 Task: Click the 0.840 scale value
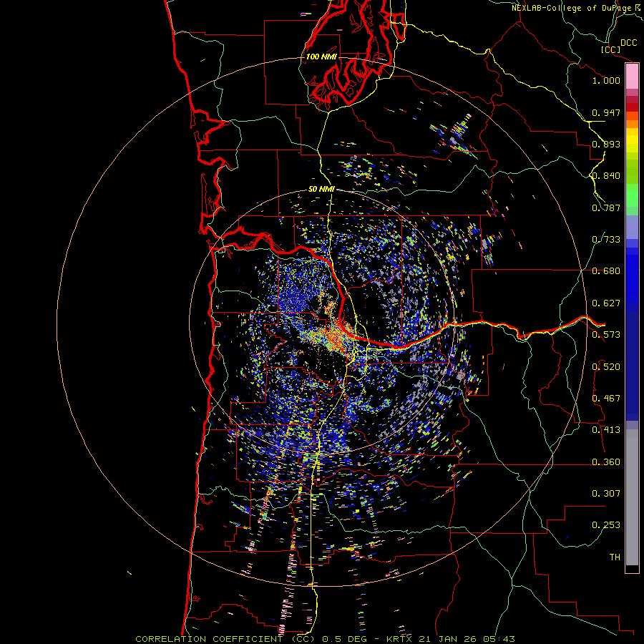tap(606, 176)
